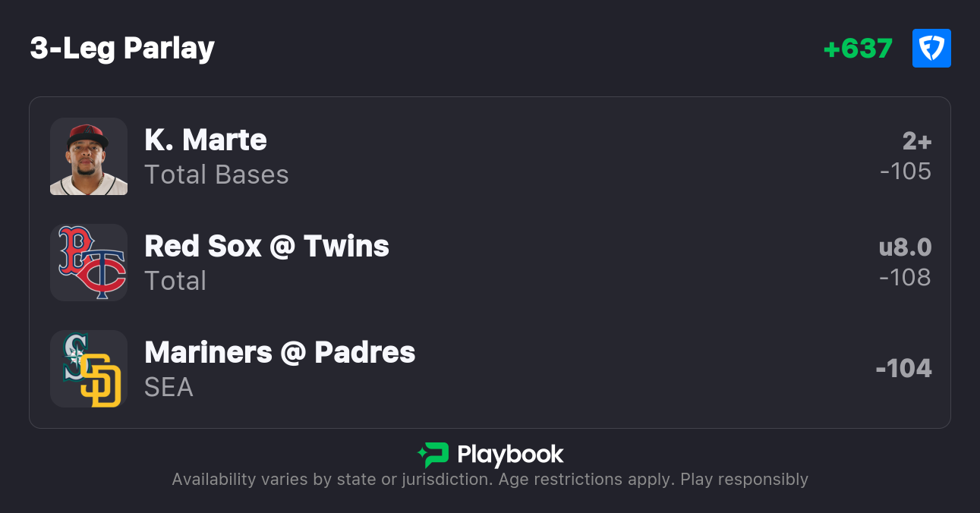Click the +637 parlay odds

click(x=858, y=49)
